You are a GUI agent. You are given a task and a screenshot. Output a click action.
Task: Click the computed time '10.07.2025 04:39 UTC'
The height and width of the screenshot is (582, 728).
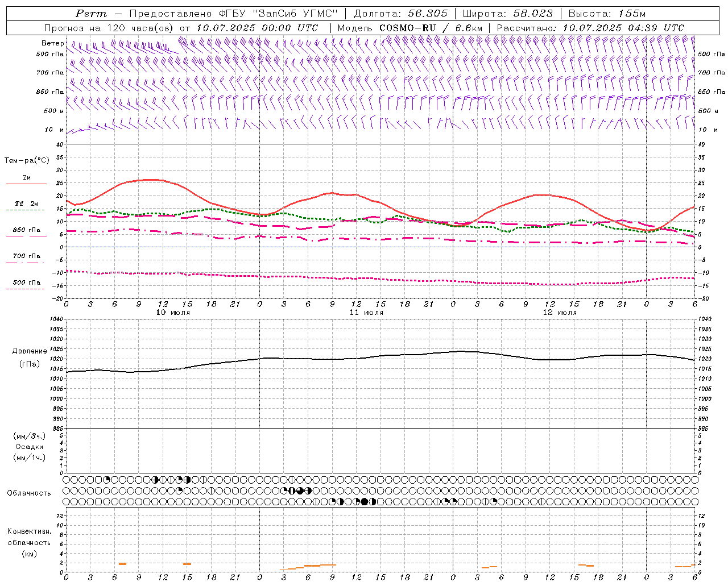pos(623,28)
